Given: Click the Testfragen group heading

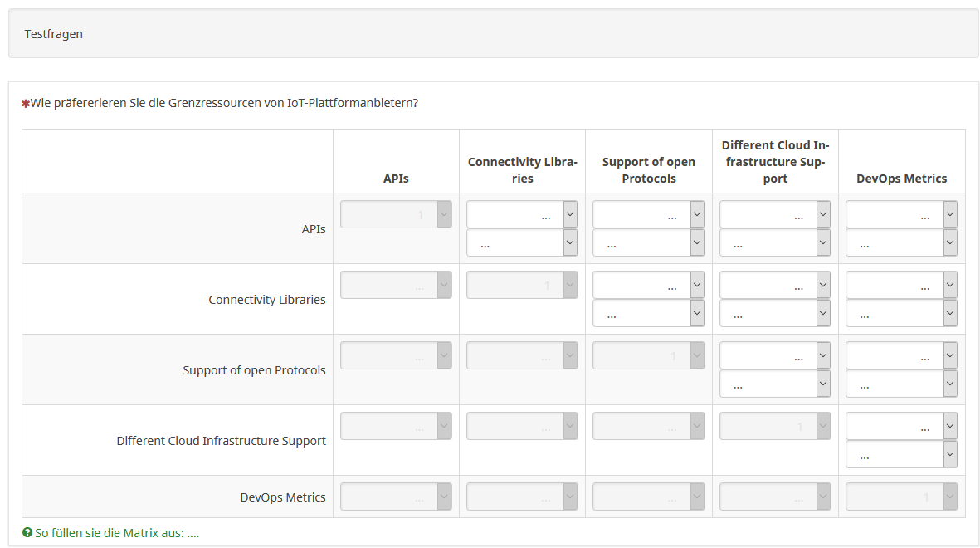Looking at the screenshot, I should [54, 34].
